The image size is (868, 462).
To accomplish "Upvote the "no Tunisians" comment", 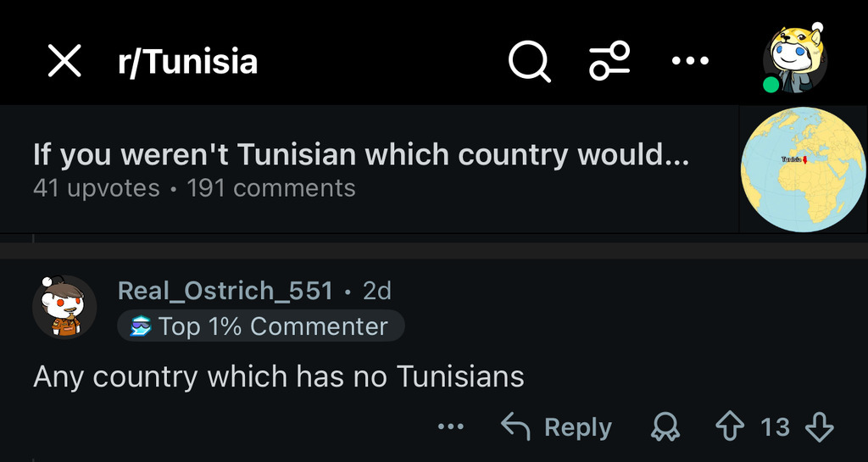I will (730, 427).
